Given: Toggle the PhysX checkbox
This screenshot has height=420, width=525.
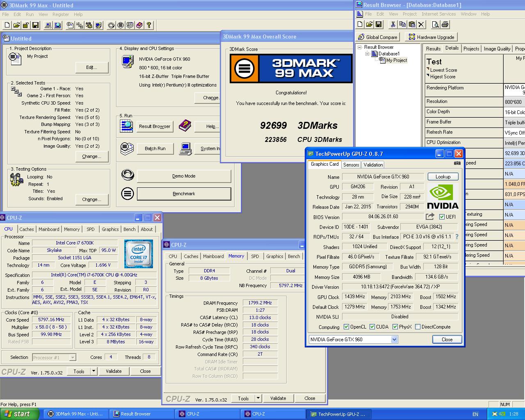Looking at the screenshot, I should click(395, 327).
